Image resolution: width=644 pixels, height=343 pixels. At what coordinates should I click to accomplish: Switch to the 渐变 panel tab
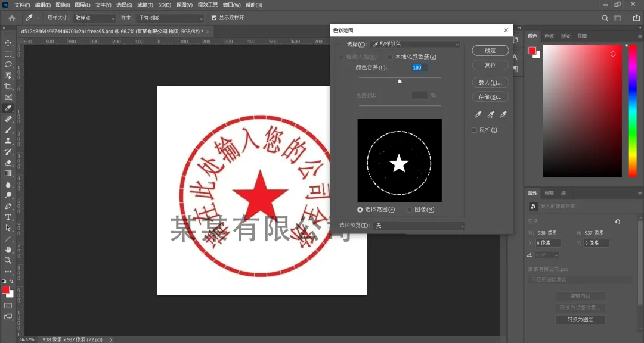[566, 36]
